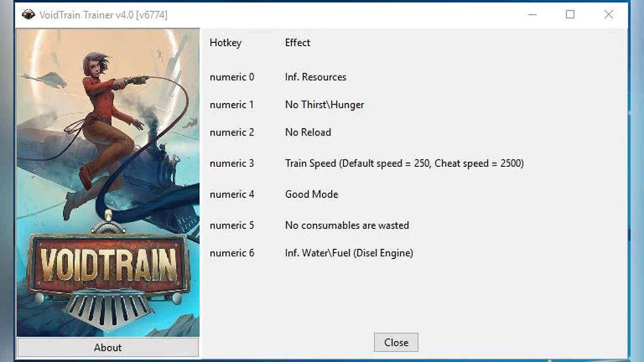The height and width of the screenshot is (362, 644).
Task: Click the numeric 0 hotkey label
Action: [232, 77]
